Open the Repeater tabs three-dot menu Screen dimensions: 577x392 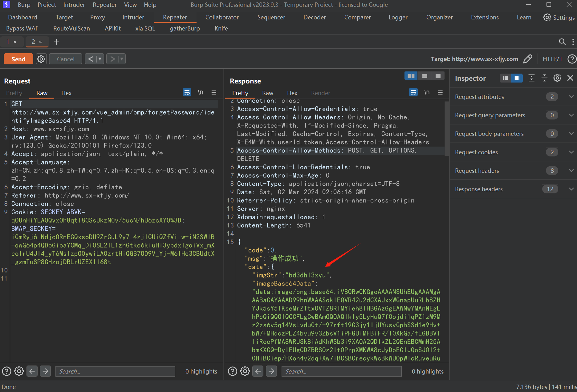click(573, 42)
